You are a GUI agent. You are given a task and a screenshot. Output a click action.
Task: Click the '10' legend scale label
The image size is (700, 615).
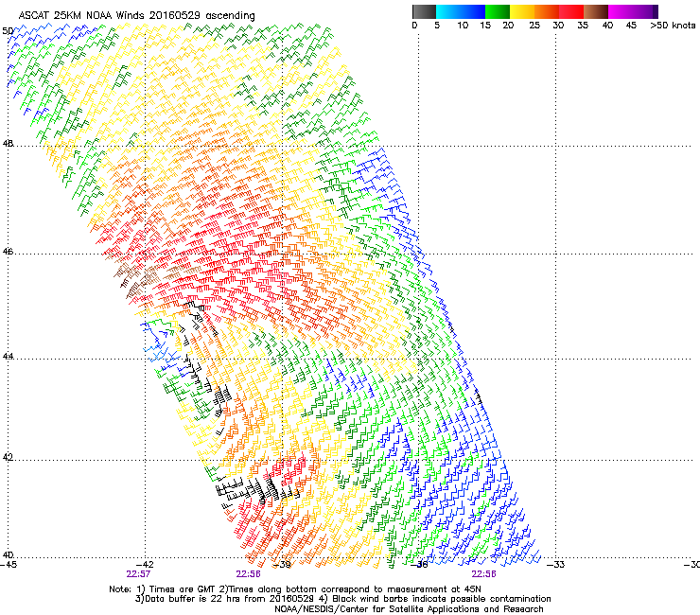pos(463,26)
